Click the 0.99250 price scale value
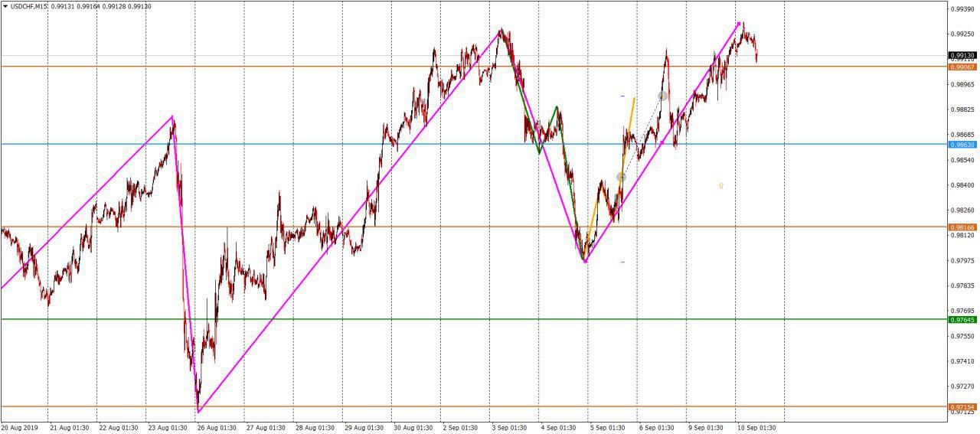The width and height of the screenshot is (980, 434). 962,34
